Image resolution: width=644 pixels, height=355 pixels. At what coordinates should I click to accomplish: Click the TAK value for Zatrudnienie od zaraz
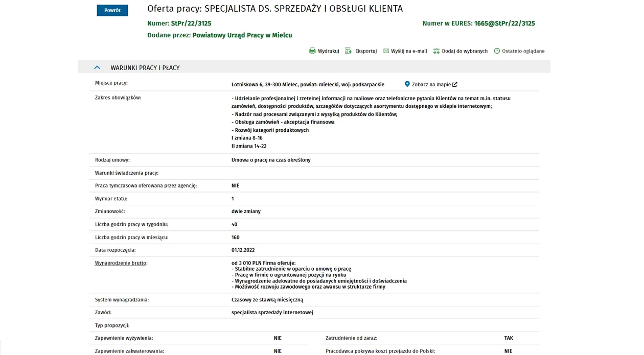click(509, 338)
